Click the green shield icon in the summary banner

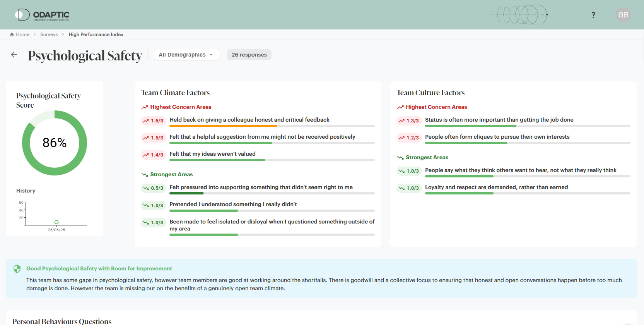coord(17,269)
